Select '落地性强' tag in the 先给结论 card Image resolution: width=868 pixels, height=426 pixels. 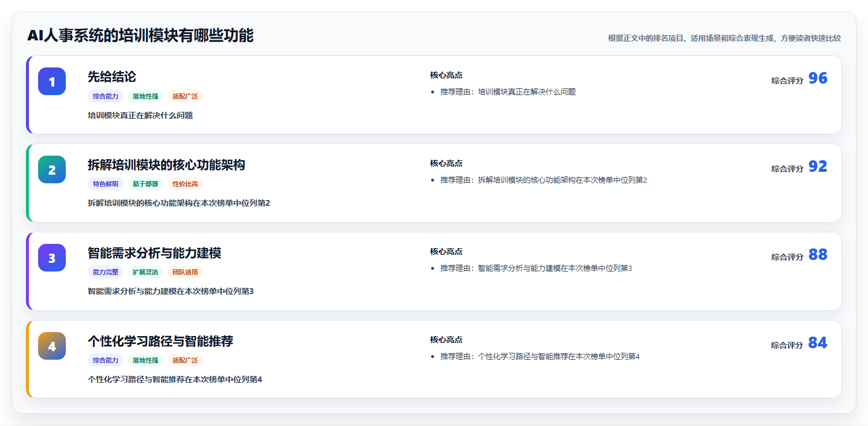pos(145,96)
